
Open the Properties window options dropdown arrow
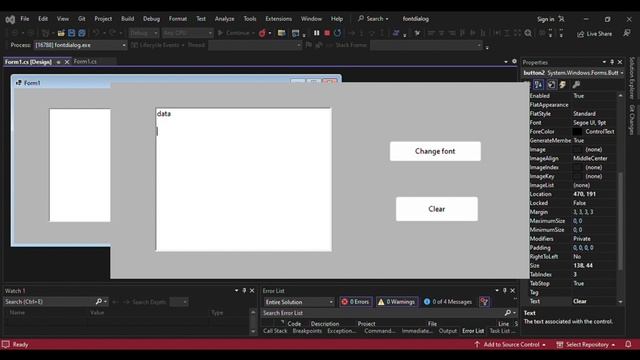604,62
